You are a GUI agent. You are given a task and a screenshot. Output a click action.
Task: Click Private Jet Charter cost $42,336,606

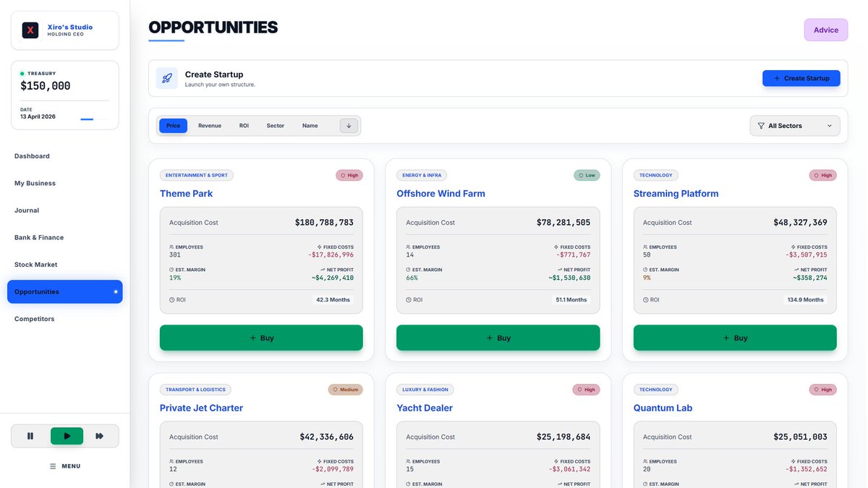coord(327,437)
